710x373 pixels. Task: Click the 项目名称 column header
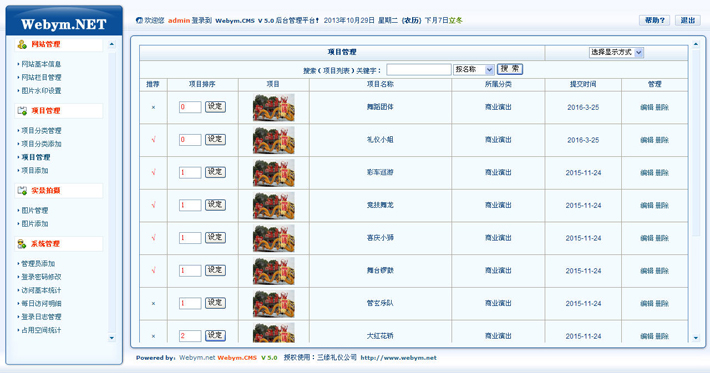click(380, 84)
